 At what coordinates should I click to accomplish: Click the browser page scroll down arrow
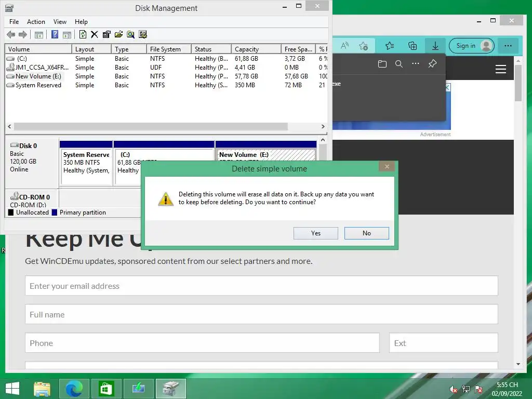point(518,364)
